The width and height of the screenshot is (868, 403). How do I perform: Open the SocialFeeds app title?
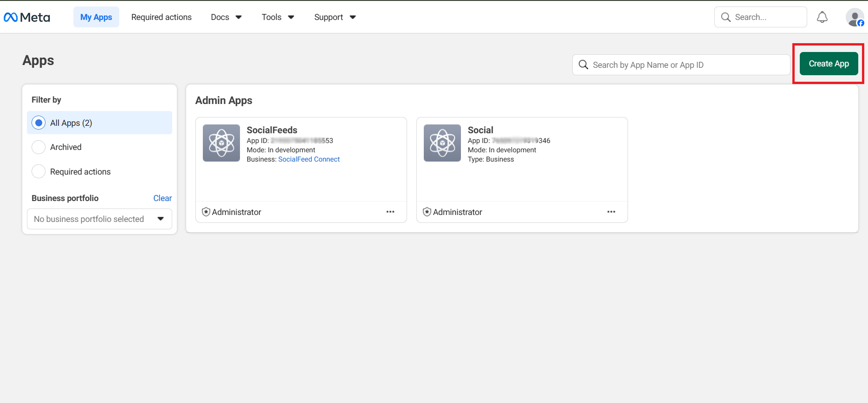(x=272, y=130)
